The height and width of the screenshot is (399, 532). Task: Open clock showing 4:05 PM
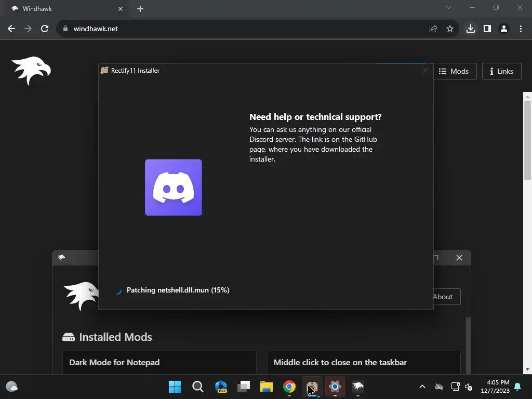click(495, 387)
